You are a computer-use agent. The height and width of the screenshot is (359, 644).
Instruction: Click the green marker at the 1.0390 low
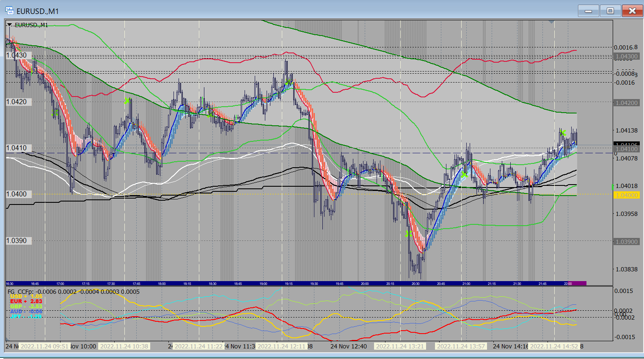[x=408, y=233]
